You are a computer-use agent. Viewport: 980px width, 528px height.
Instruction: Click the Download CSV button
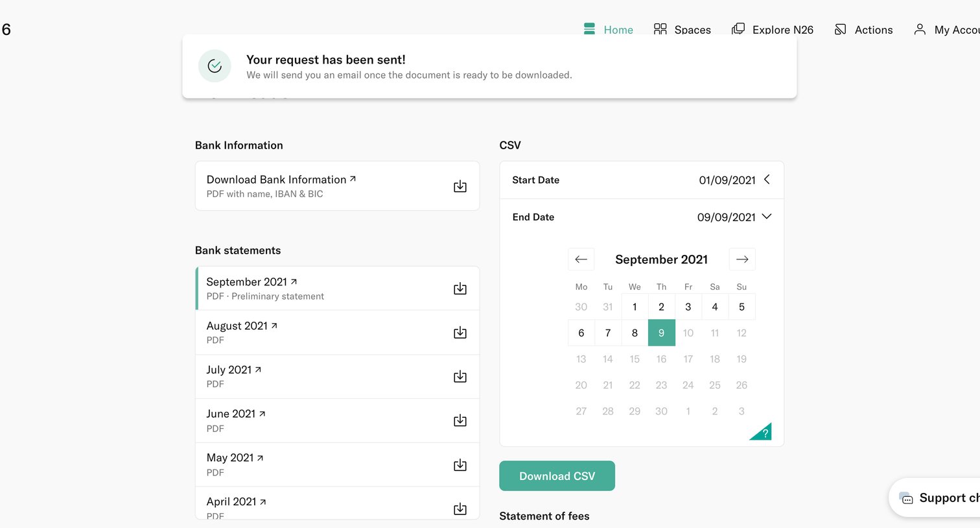(557, 476)
